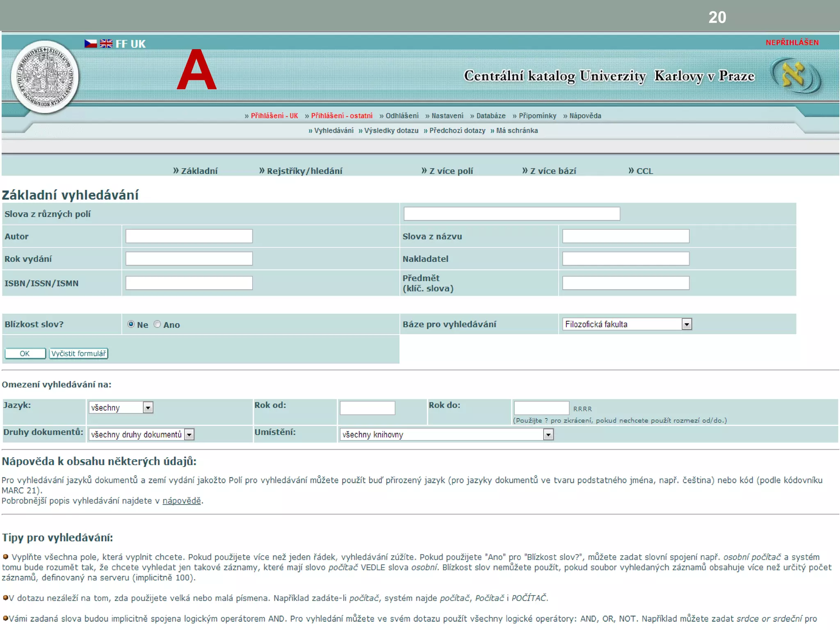
Task: Switch to the Rejstříky/hledání search tab
Action: coord(304,171)
